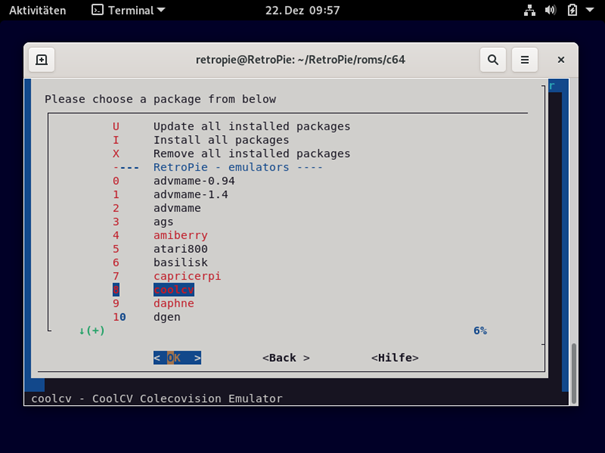Close the terminal window with the X
Image resolution: width=605 pixels, height=453 pixels.
pyautogui.click(x=561, y=60)
